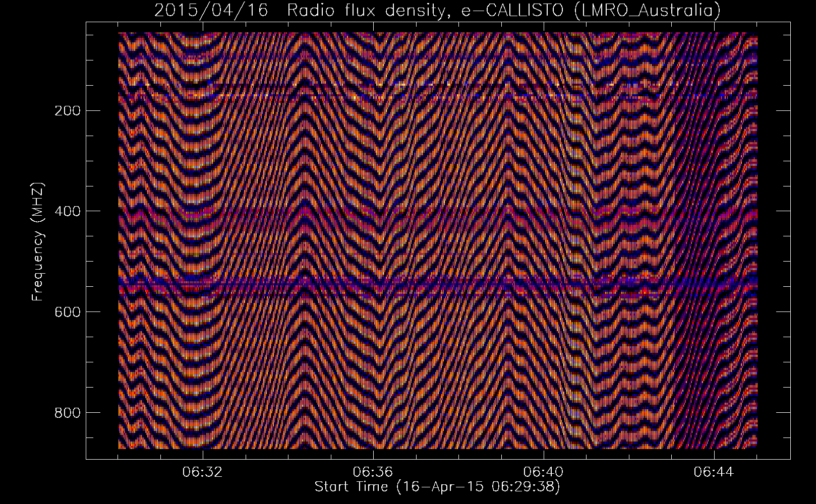Image resolution: width=816 pixels, height=504 pixels.
Task: Select the 600 frequency tick label
Action: tap(67, 312)
